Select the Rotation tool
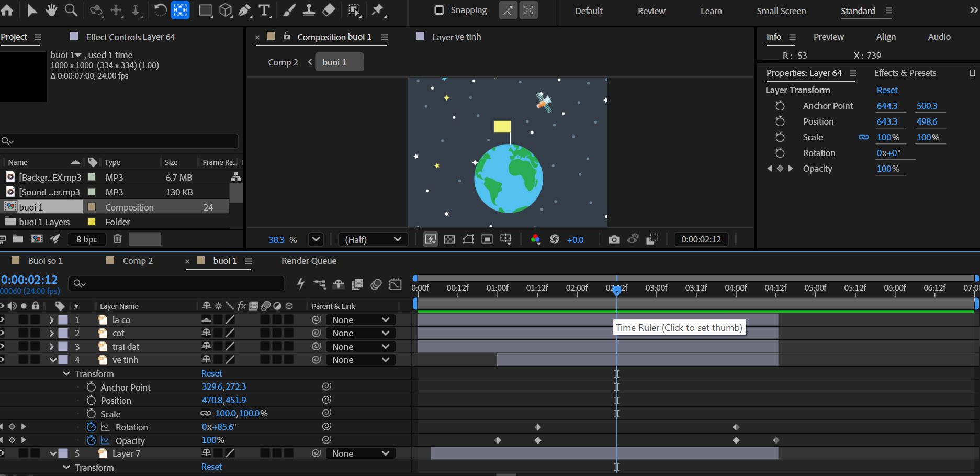The height and width of the screenshot is (476, 980). 160,10
